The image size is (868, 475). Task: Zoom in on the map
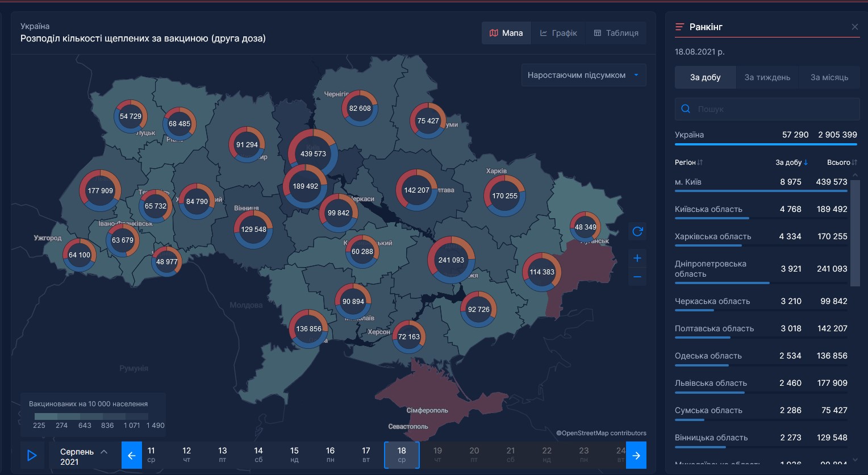tap(637, 258)
